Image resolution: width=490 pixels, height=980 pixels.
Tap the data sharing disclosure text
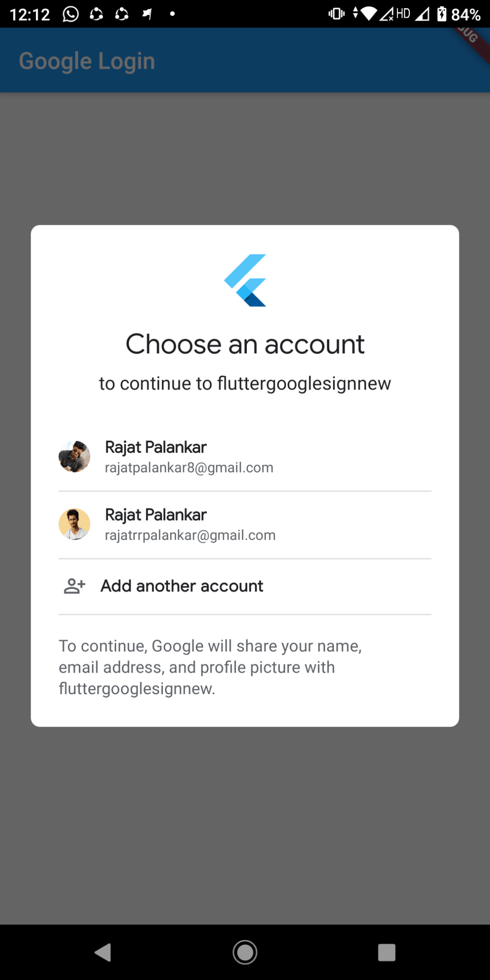(x=210, y=668)
